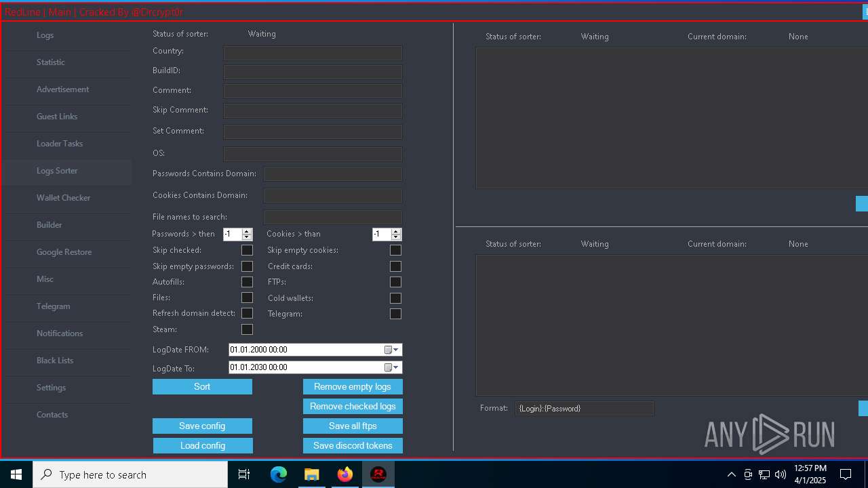Image resolution: width=868 pixels, height=488 pixels.
Task: Tick the Credit cards checkbox
Action: 395,266
